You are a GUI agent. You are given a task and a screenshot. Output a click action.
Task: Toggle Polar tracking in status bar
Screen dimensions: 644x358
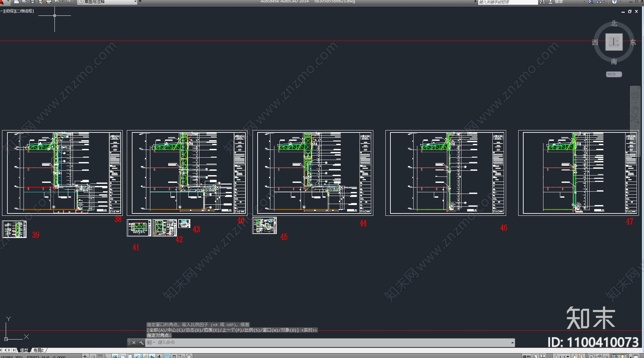click(x=115, y=355)
